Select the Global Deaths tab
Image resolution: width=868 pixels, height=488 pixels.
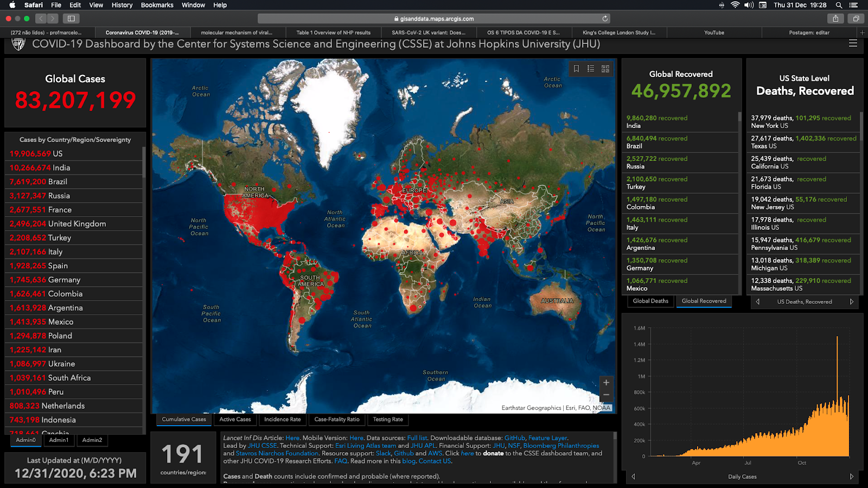[650, 301]
